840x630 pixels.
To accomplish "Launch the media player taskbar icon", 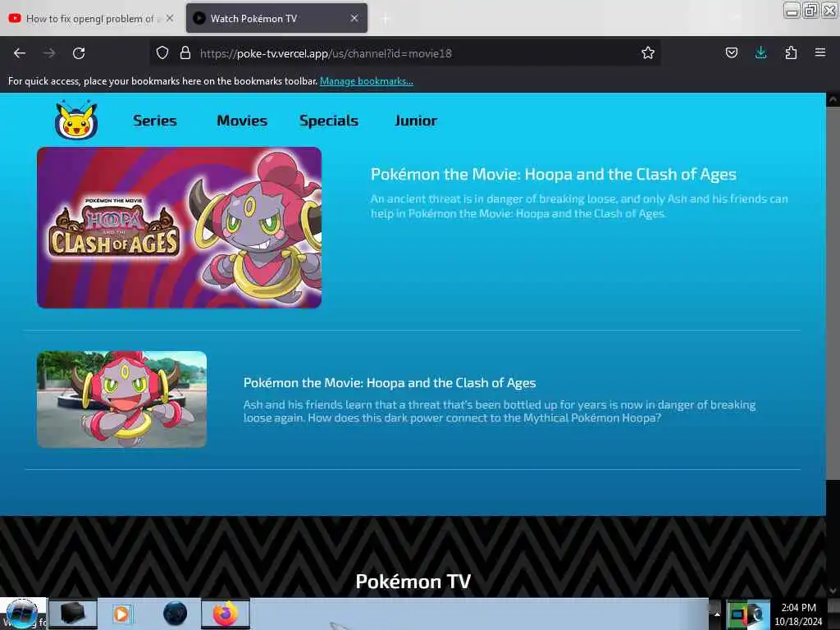I will [121, 614].
